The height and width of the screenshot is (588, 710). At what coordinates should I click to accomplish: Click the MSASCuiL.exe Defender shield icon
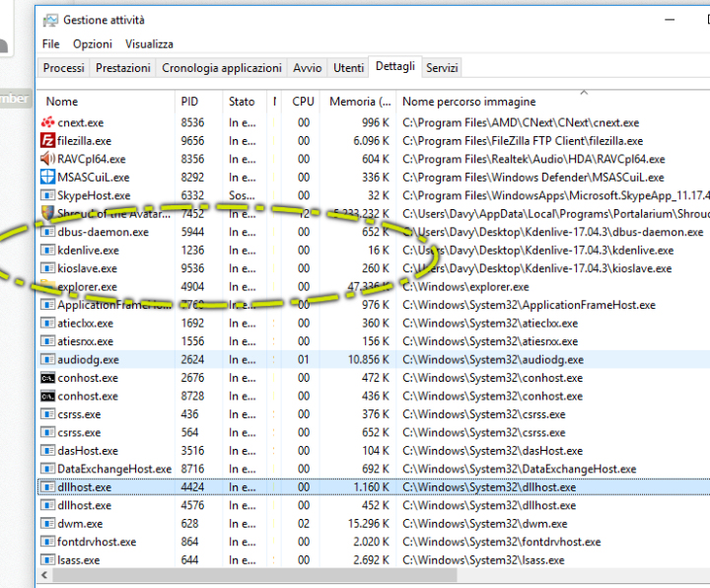[x=47, y=178]
